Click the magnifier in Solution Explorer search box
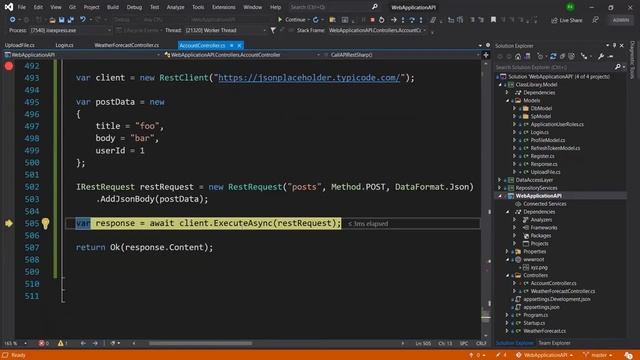 618,67
